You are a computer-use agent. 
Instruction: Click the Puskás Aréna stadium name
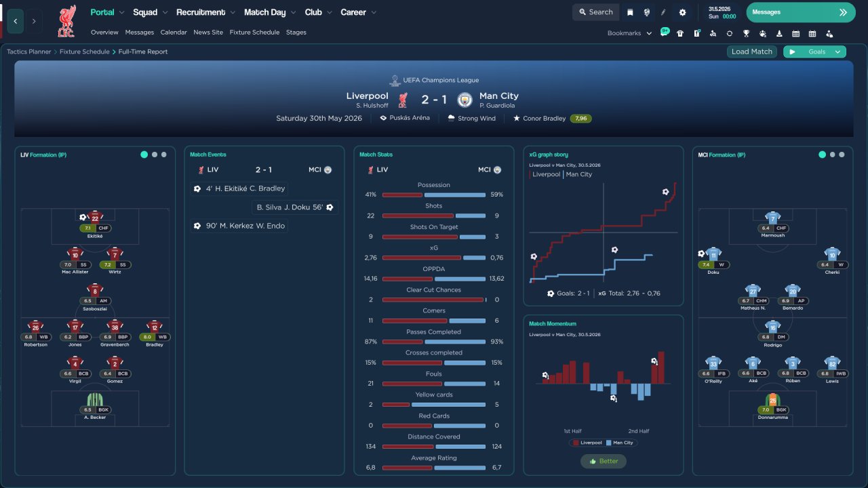click(410, 119)
